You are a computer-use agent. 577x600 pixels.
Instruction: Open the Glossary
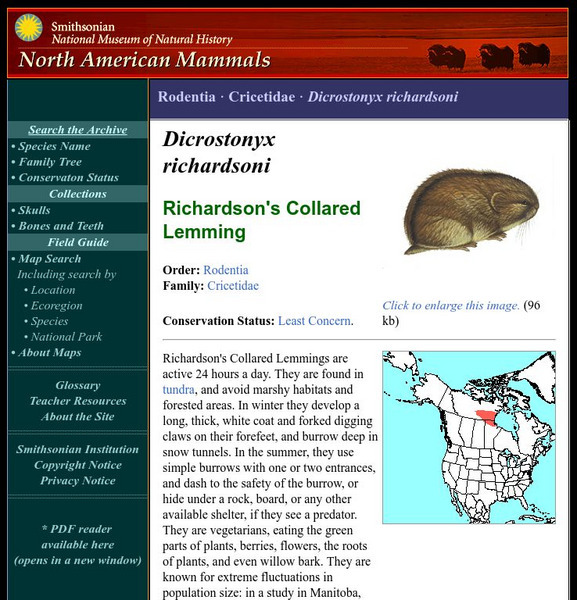78,385
